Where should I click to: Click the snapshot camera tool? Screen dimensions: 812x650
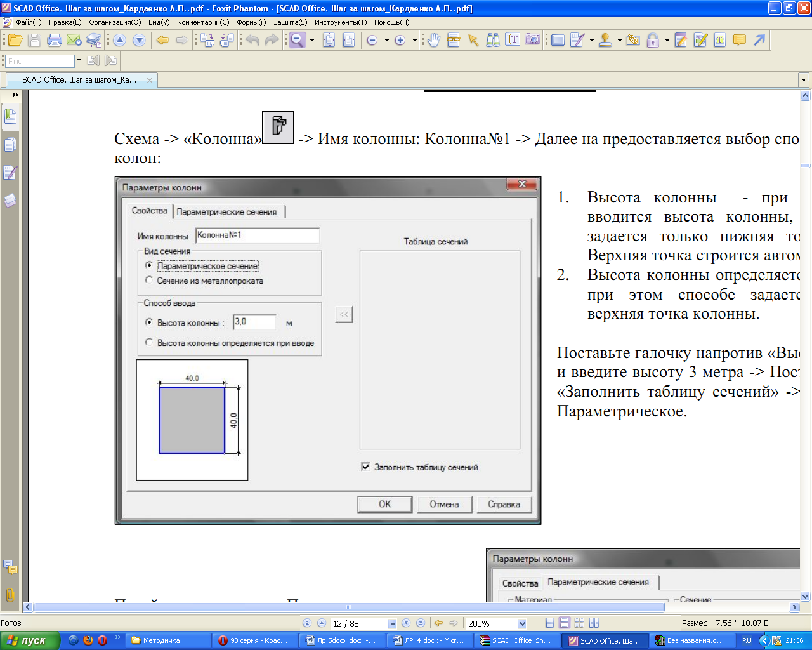point(532,40)
